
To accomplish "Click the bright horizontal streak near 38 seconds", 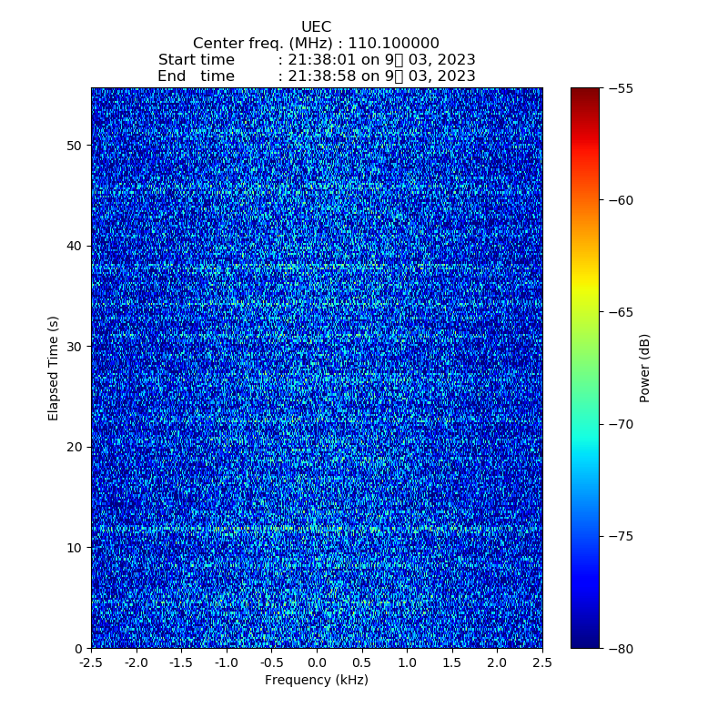I will [316, 267].
